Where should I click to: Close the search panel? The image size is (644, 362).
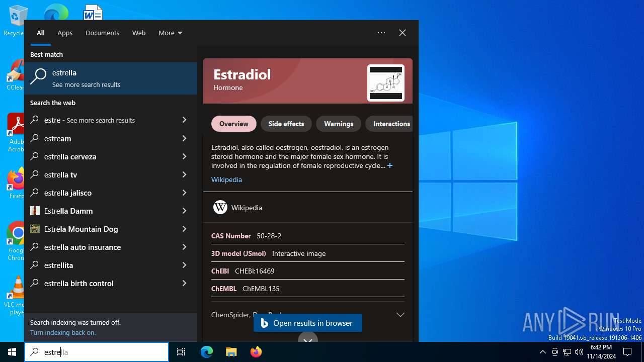click(x=403, y=33)
